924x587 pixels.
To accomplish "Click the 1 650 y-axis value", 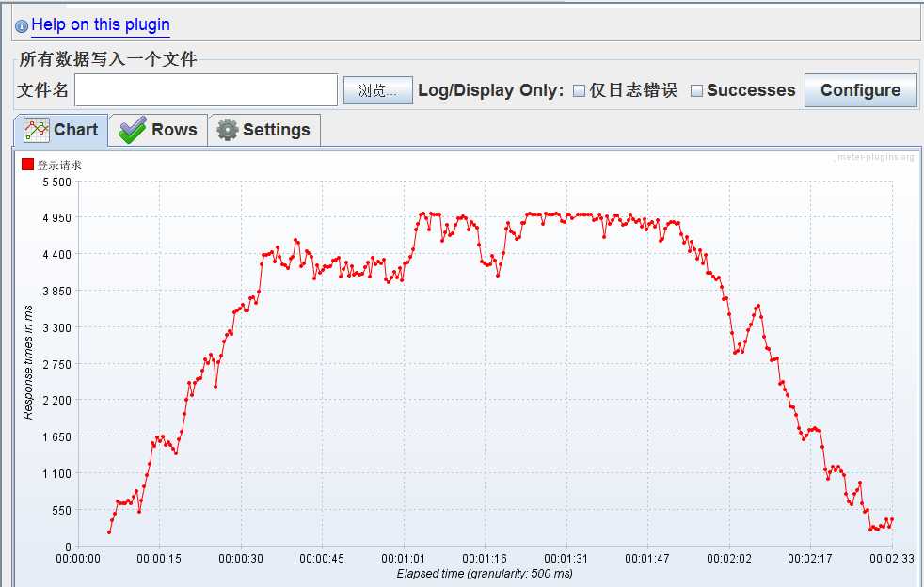I will (56, 437).
